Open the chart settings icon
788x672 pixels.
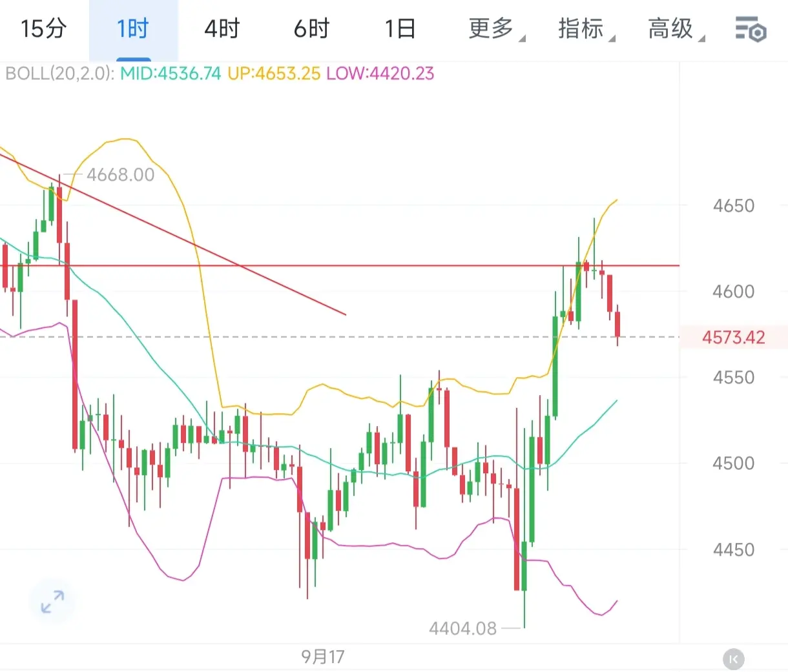(751, 30)
